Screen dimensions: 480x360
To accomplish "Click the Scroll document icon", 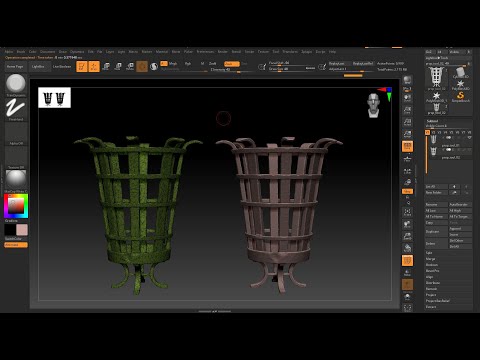I will click(407, 98).
